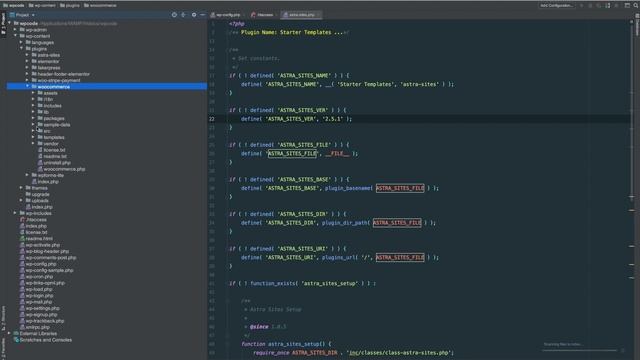640x360 pixels.
Task: Click plugins in the breadcrumb bar
Action: pos(70,5)
